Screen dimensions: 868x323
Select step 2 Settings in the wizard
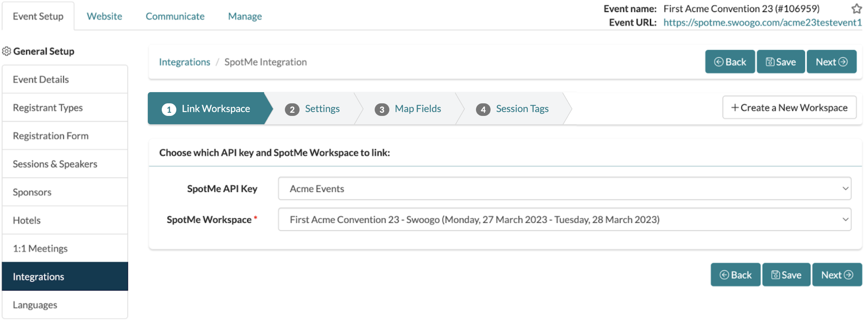[322, 108]
